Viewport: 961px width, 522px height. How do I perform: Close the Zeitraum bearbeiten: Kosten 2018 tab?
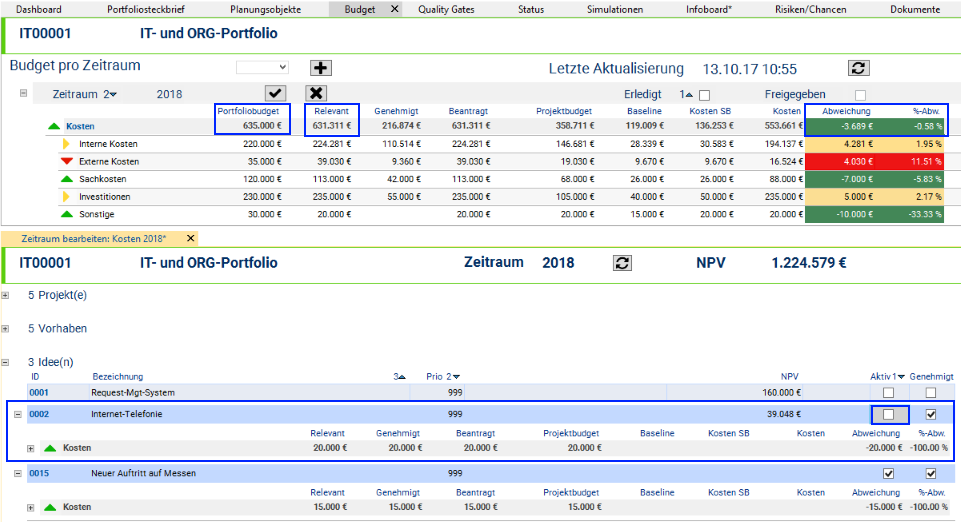click(x=191, y=238)
